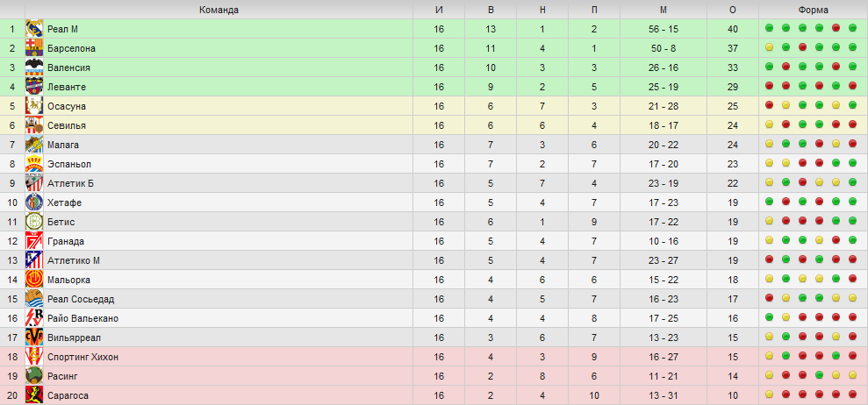Click the Levante club crest

coord(34,87)
